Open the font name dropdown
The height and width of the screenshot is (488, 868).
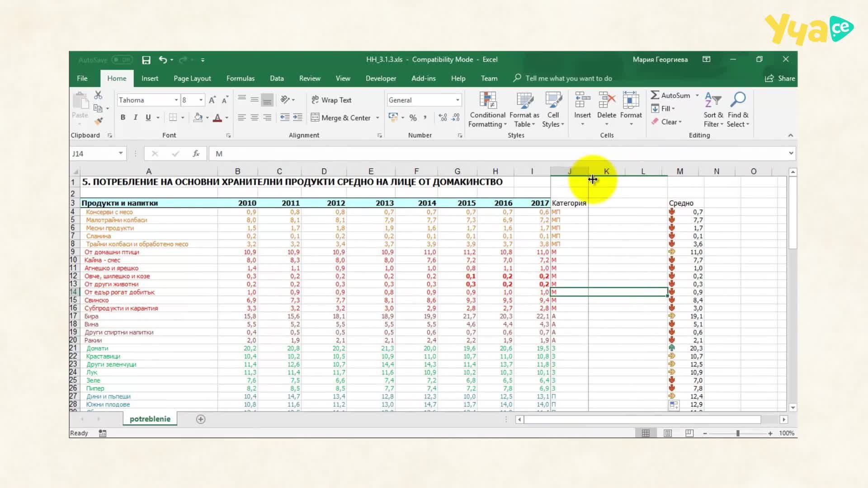176,100
